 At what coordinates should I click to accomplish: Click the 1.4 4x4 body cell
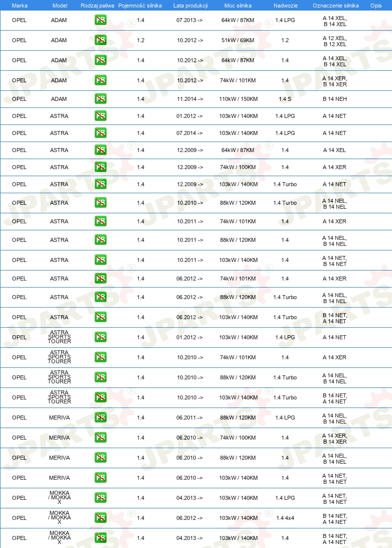click(285, 518)
